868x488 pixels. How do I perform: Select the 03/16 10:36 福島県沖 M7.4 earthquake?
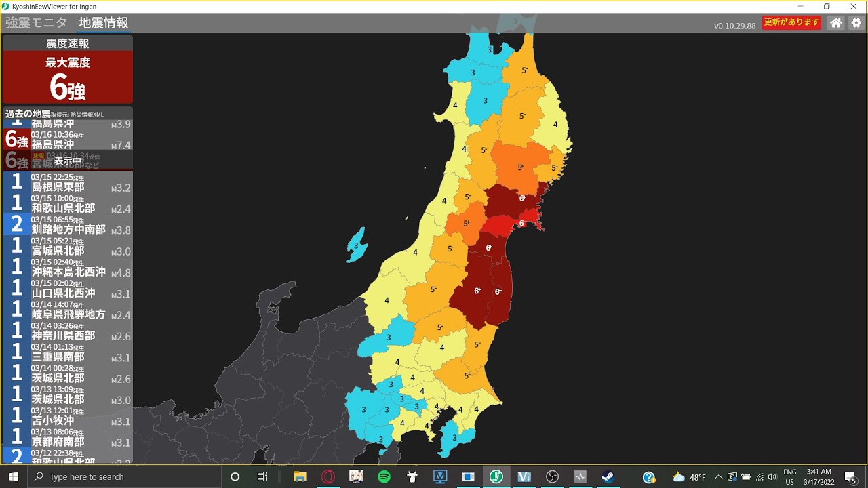coord(68,140)
